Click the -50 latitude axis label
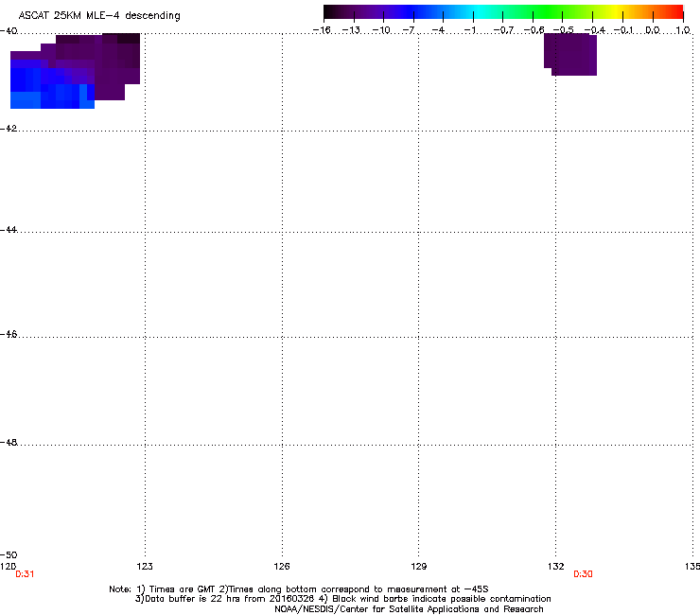This screenshot has height=615, width=700. click(9, 554)
